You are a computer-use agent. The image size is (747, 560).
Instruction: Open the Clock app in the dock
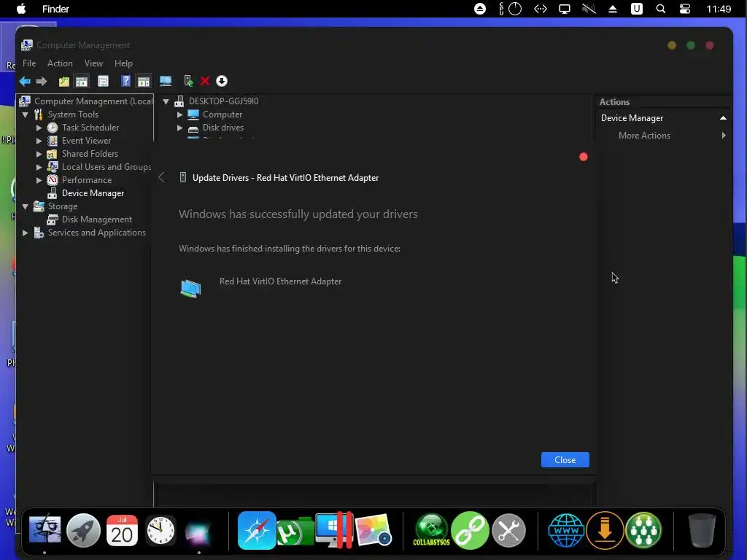(160, 530)
